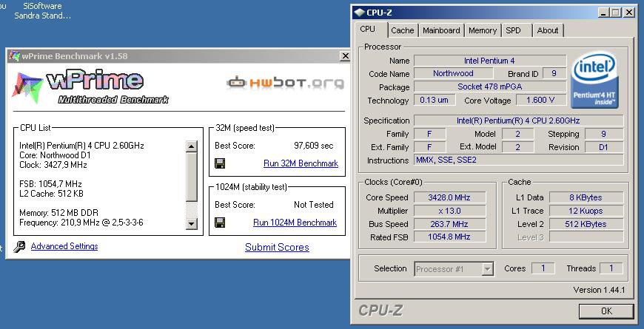The image size is (644, 329).
Task: Click the Core Voltage value '1.600 V'
Action: pyautogui.click(x=541, y=100)
